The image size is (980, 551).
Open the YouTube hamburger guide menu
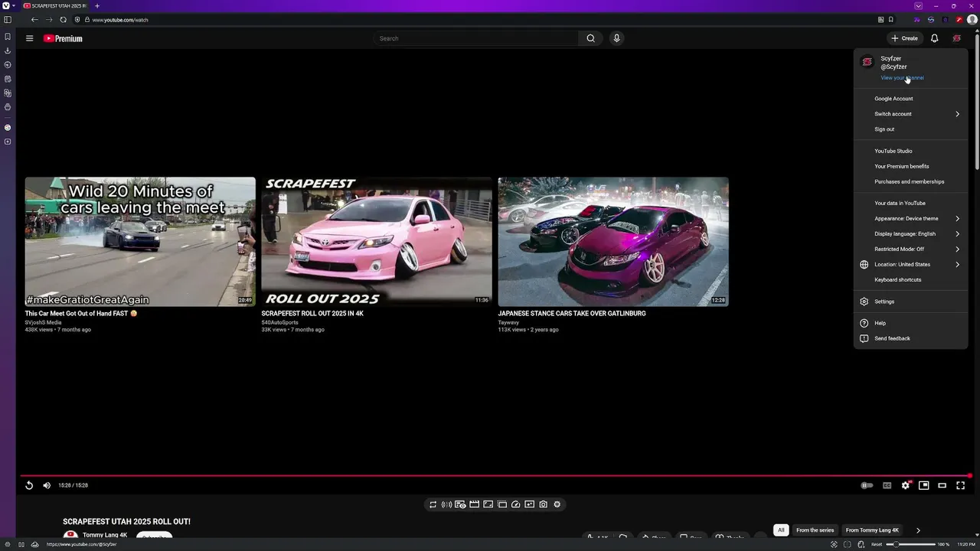29,38
